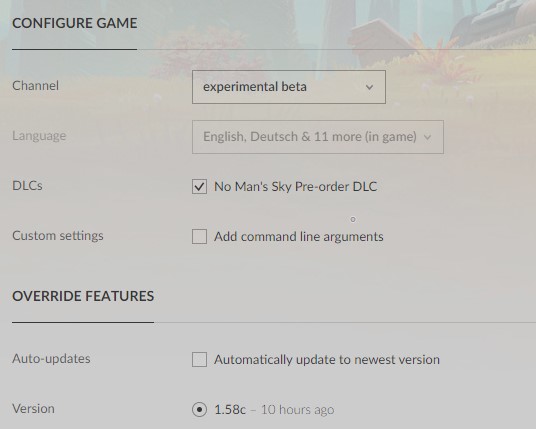Click the Custom settings label
This screenshot has height=429, width=536.
point(58,236)
